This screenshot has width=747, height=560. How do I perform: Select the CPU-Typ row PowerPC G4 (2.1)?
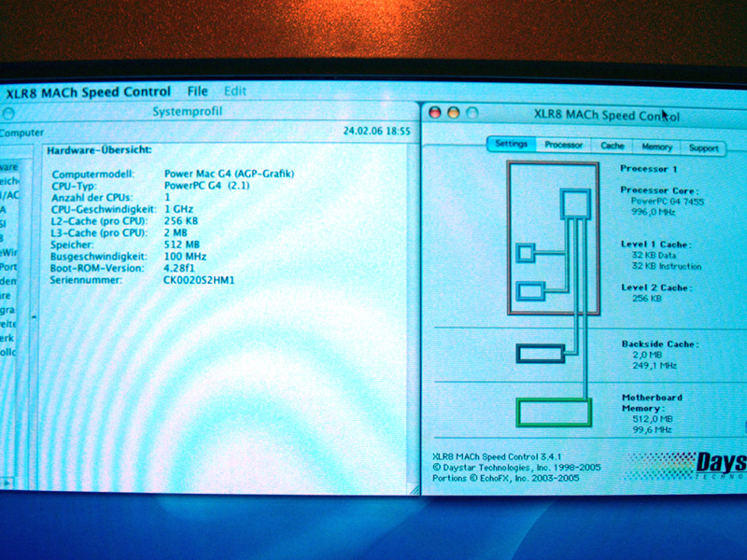[150, 186]
